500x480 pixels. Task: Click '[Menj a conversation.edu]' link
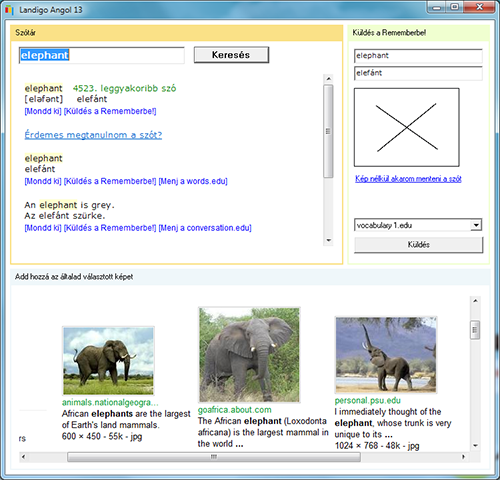point(205,228)
